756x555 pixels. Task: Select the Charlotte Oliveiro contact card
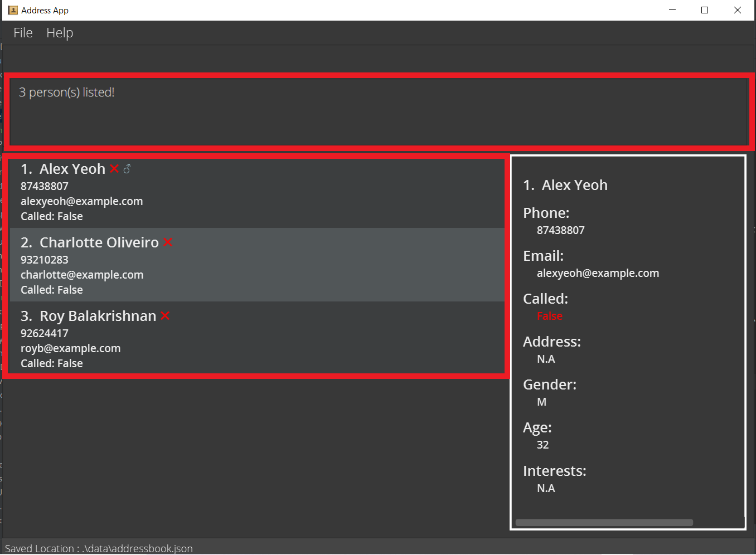256,265
